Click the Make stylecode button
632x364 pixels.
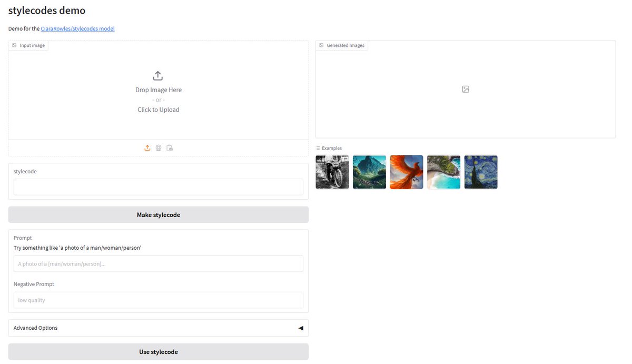pyautogui.click(x=159, y=215)
